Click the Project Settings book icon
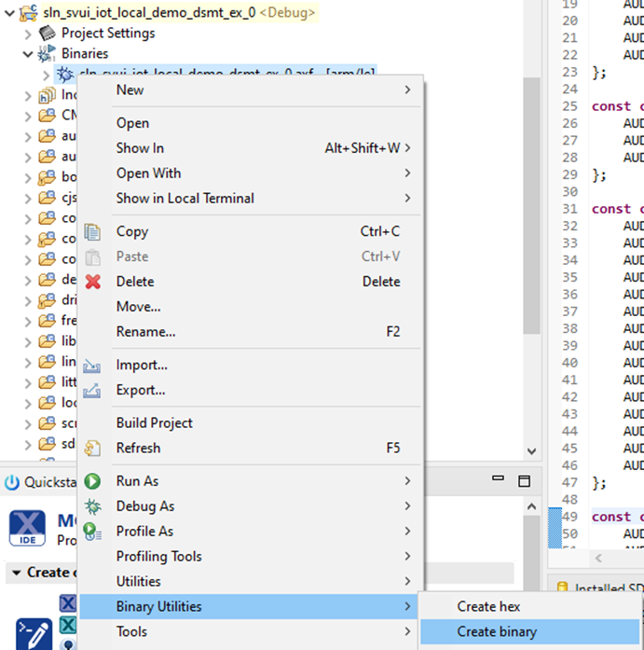Image resolution: width=644 pixels, height=650 pixels. (x=47, y=34)
